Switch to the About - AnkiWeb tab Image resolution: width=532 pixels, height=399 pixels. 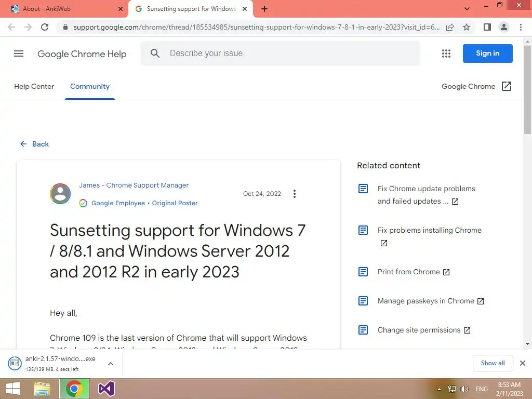[x=64, y=9]
